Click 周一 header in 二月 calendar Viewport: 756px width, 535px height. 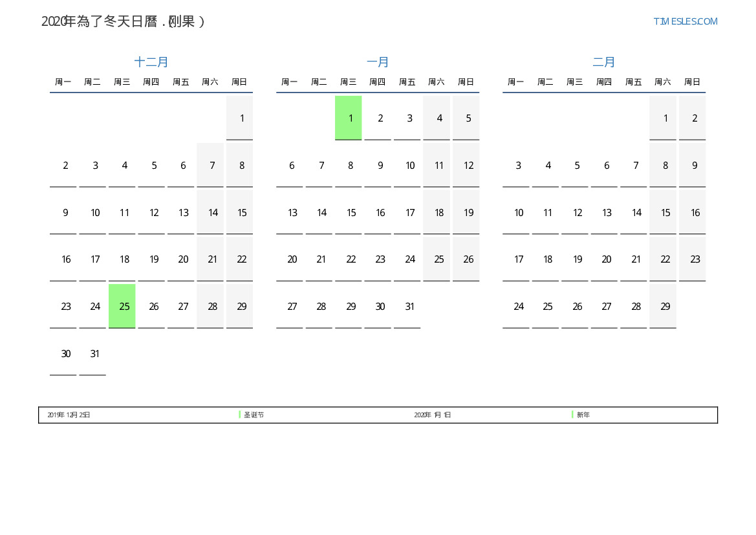tap(515, 82)
